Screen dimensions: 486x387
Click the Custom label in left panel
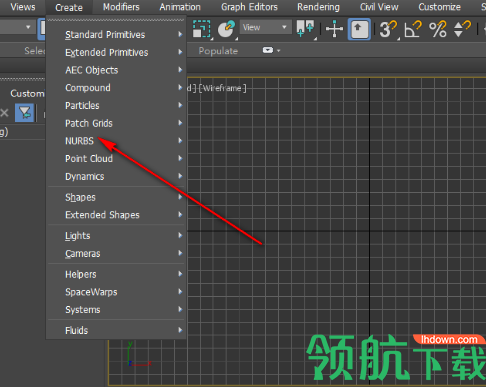27,93
